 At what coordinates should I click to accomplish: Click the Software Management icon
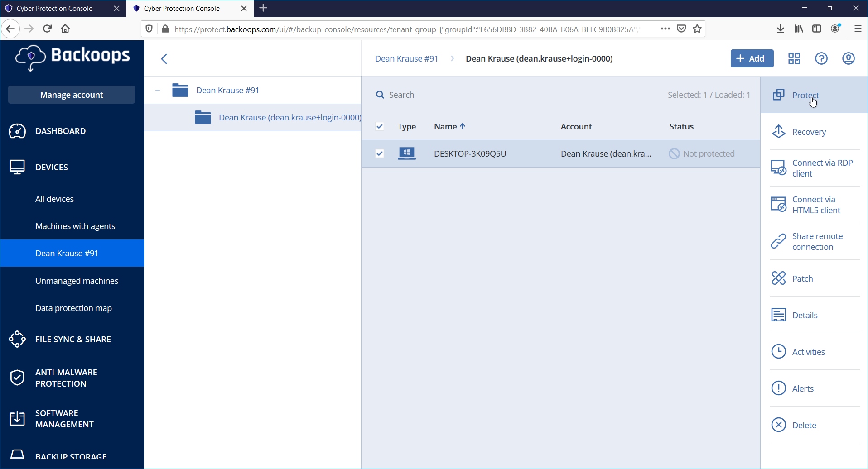(x=17, y=419)
